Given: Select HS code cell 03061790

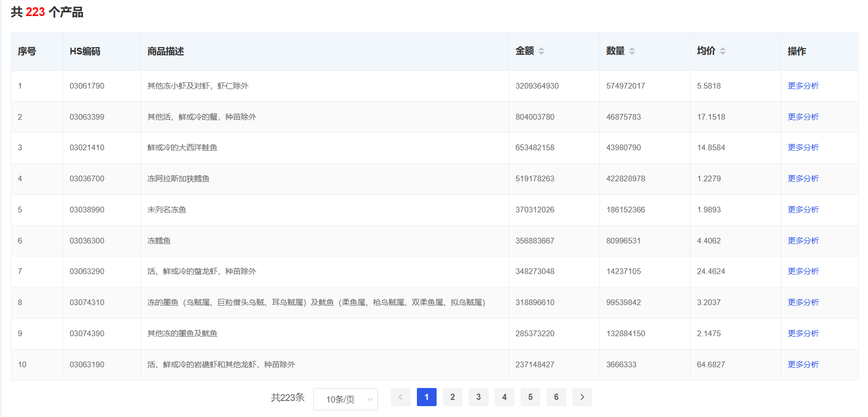Looking at the screenshot, I should 87,86.
